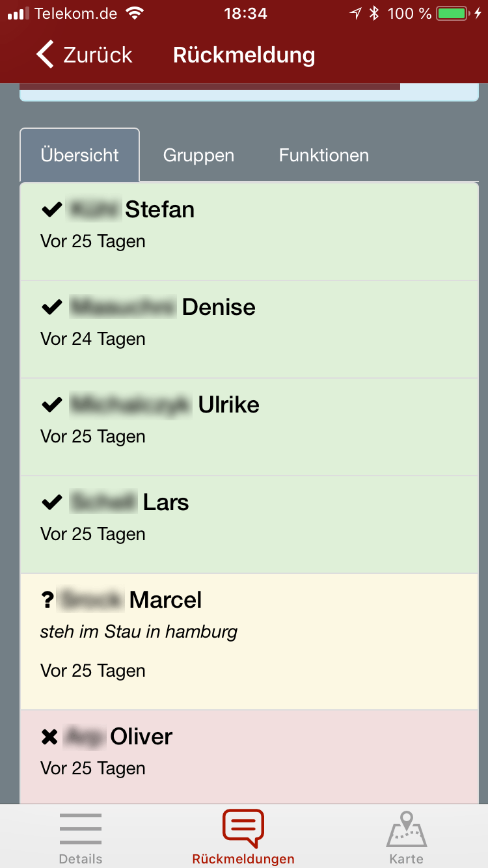The image size is (488, 868).
Task: Switch to the Funktionen tab
Action: (x=324, y=156)
